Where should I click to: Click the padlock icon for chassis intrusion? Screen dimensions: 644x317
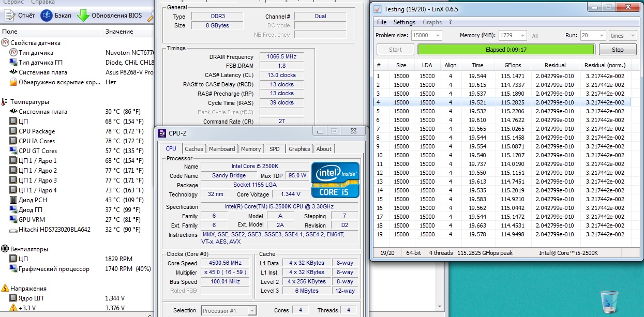(13, 82)
